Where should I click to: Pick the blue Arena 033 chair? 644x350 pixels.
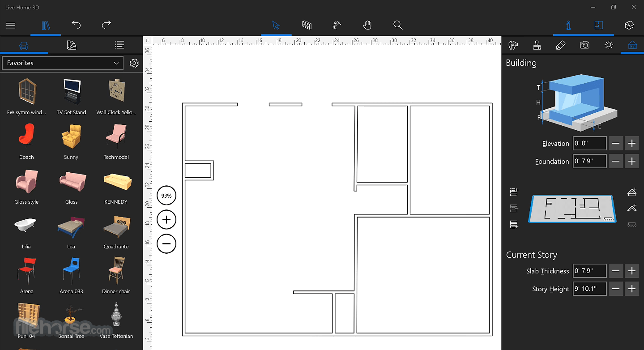point(72,276)
